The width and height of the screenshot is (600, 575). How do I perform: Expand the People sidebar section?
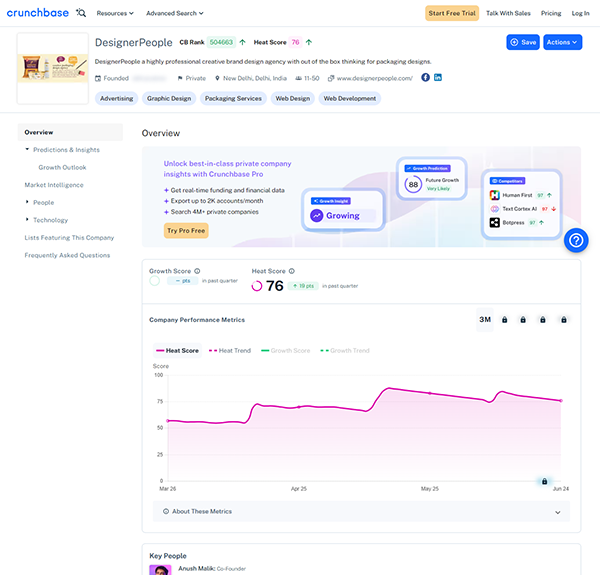[27, 202]
